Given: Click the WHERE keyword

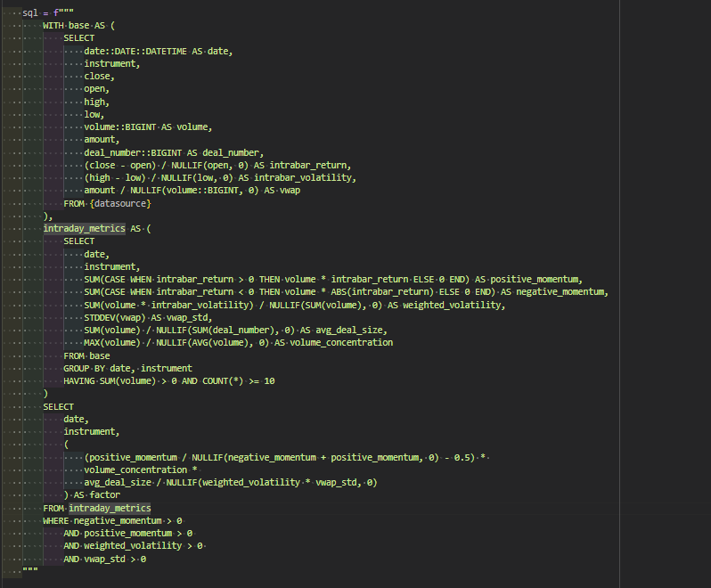Looking at the screenshot, I should pyautogui.click(x=56, y=520).
